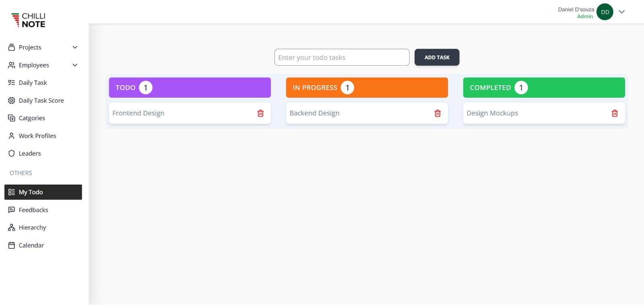Navigate to Leaders section
Viewport: 644px width, 308px height.
click(30, 154)
